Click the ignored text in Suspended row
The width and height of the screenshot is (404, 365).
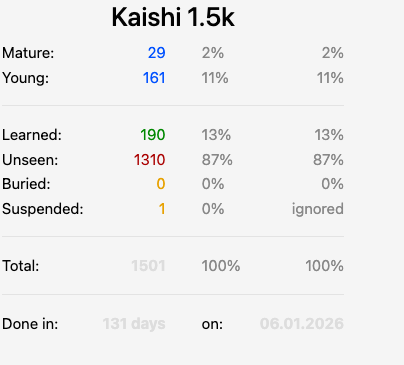(318, 209)
